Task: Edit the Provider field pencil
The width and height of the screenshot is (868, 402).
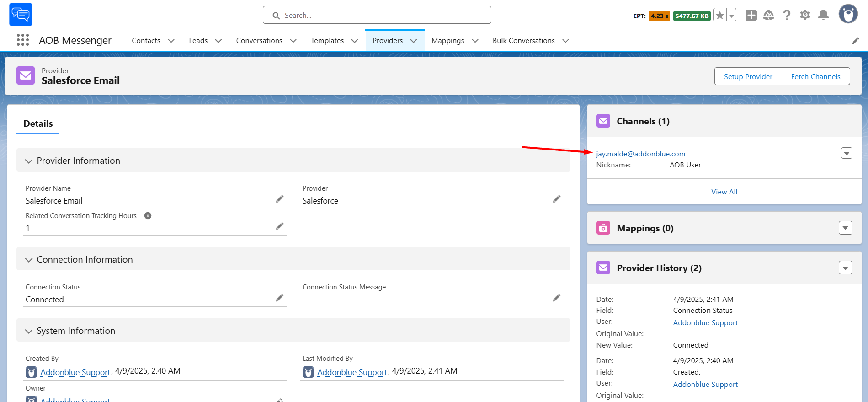Action: (557, 199)
